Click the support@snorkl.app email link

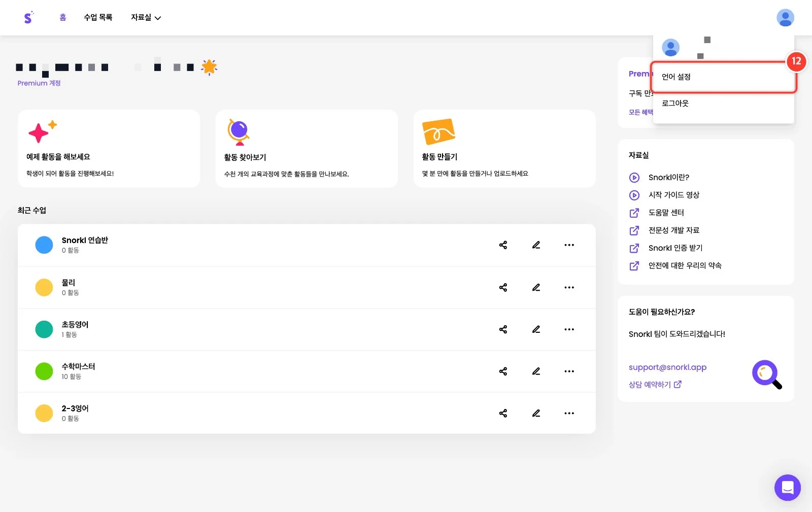click(667, 367)
